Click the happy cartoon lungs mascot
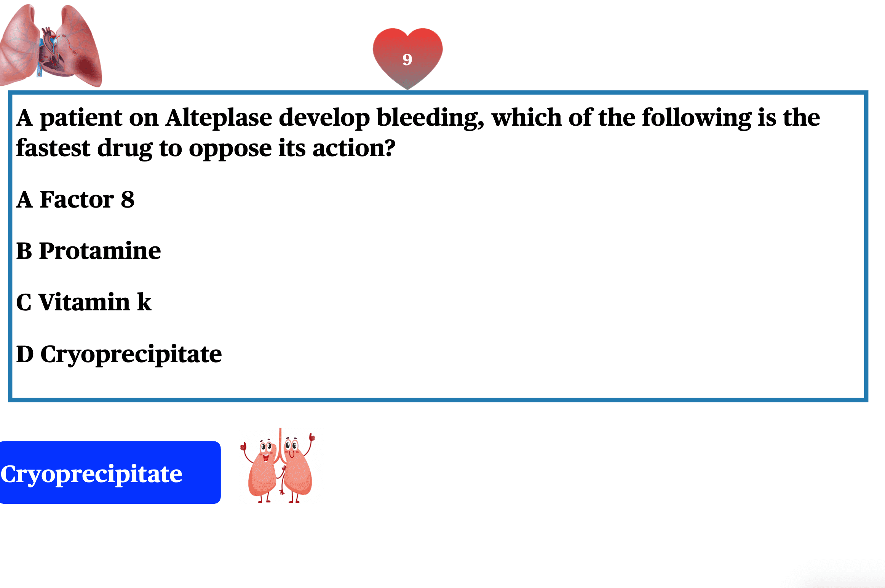Image resolution: width=885 pixels, height=588 pixels. pos(278,465)
